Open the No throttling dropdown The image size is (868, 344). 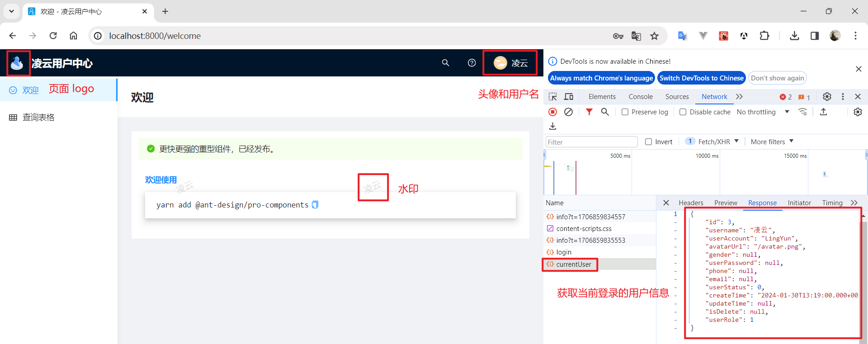[763, 112]
